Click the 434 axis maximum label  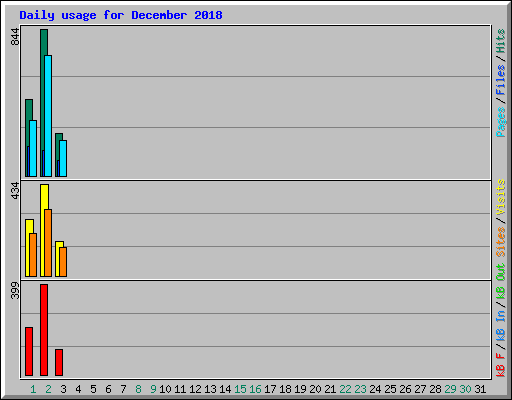coord(15,190)
